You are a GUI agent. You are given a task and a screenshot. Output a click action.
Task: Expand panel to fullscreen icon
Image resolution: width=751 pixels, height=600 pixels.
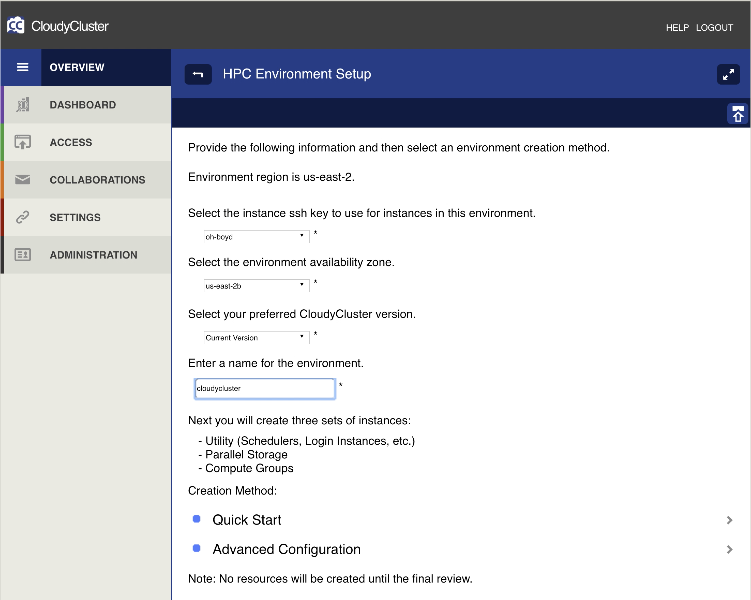(x=728, y=75)
